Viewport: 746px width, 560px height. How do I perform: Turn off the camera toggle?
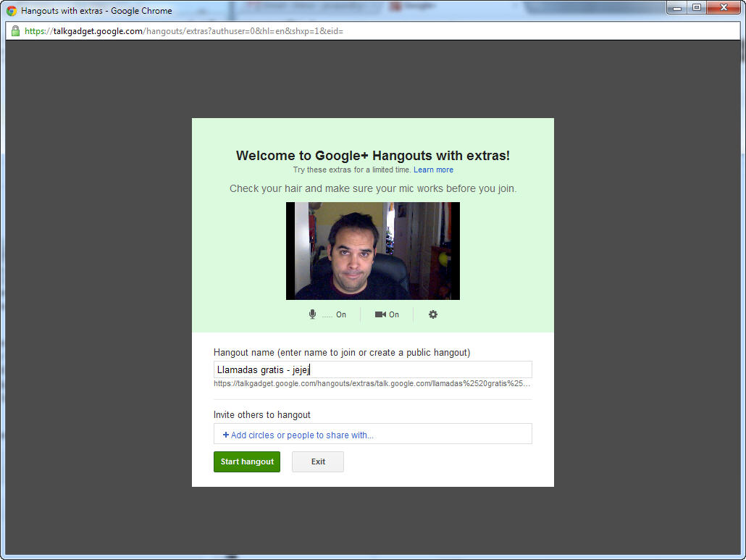387,314
